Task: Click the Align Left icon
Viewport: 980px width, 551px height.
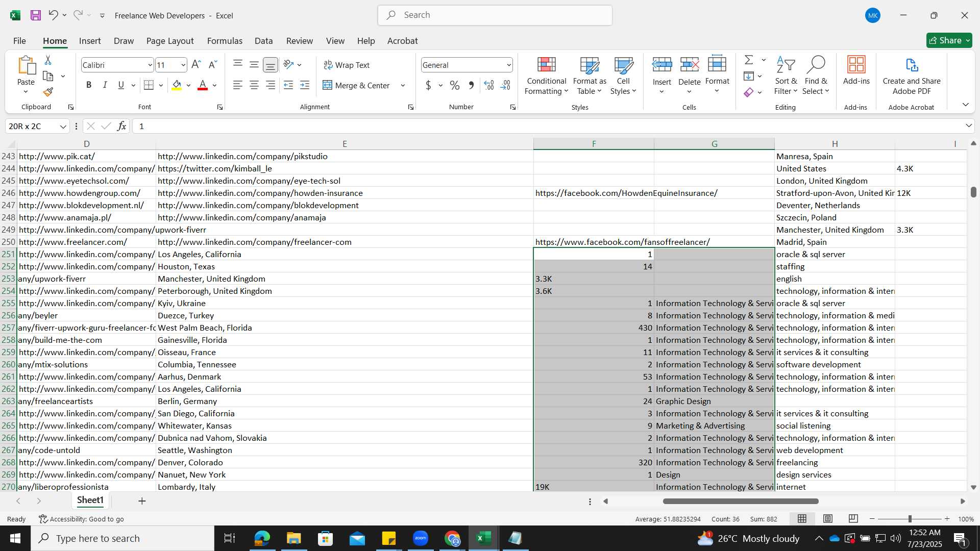Action: pyautogui.click(x=237, y=85)
